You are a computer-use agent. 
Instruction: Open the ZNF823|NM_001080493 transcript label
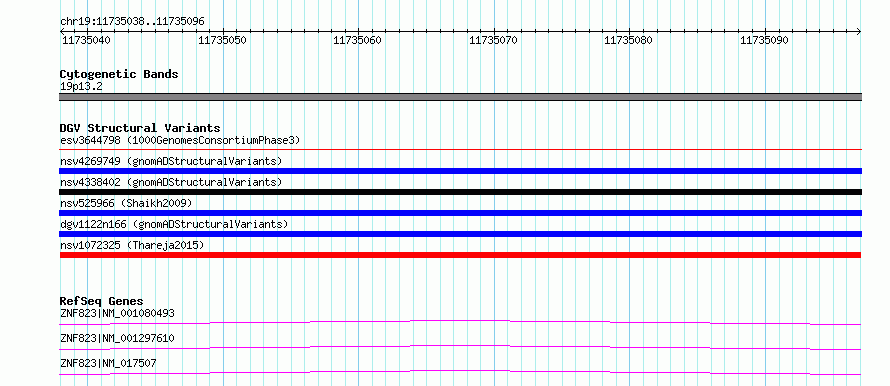point(117,313)
